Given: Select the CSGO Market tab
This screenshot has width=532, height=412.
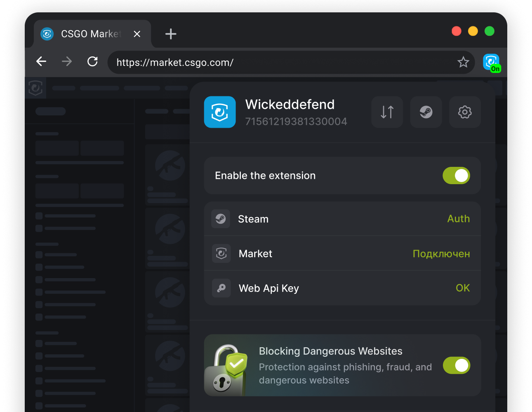Looking at the screenshot, I should [92, 34].
